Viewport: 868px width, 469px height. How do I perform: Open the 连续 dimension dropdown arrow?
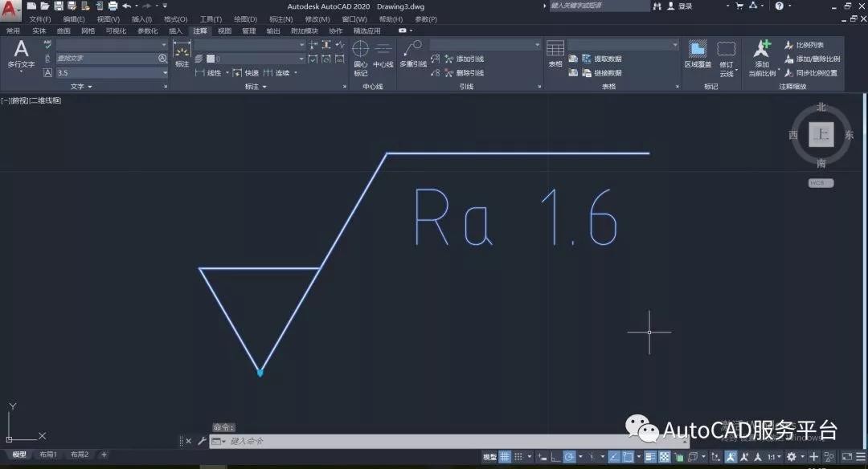(296, 72)
